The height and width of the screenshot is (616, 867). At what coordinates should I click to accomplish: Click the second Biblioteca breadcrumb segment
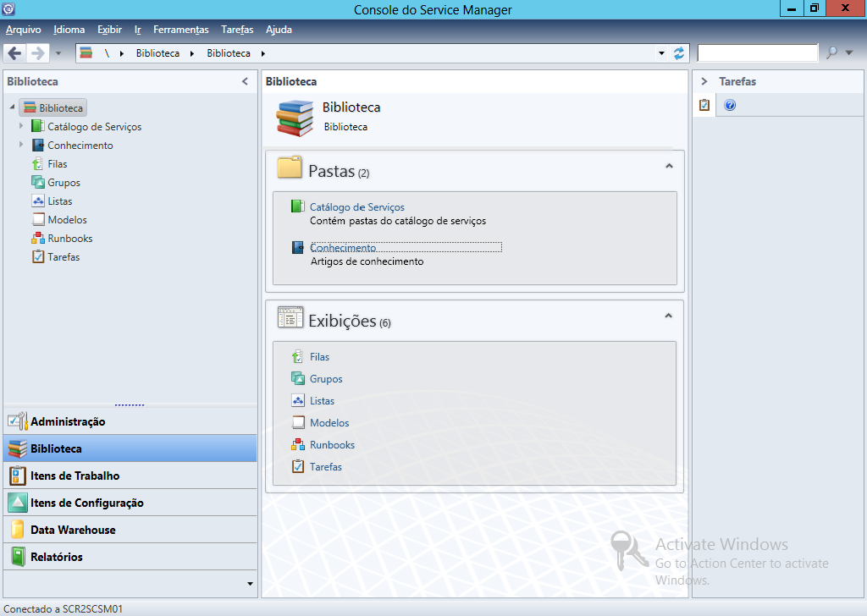click(x=229, y=53)
